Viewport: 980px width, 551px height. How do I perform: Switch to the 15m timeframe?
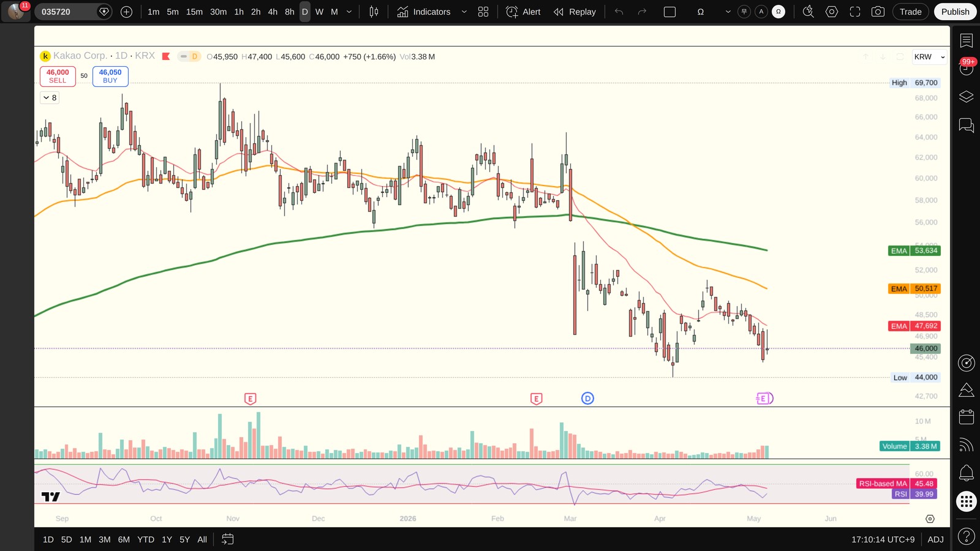click(x=194, y=12)
